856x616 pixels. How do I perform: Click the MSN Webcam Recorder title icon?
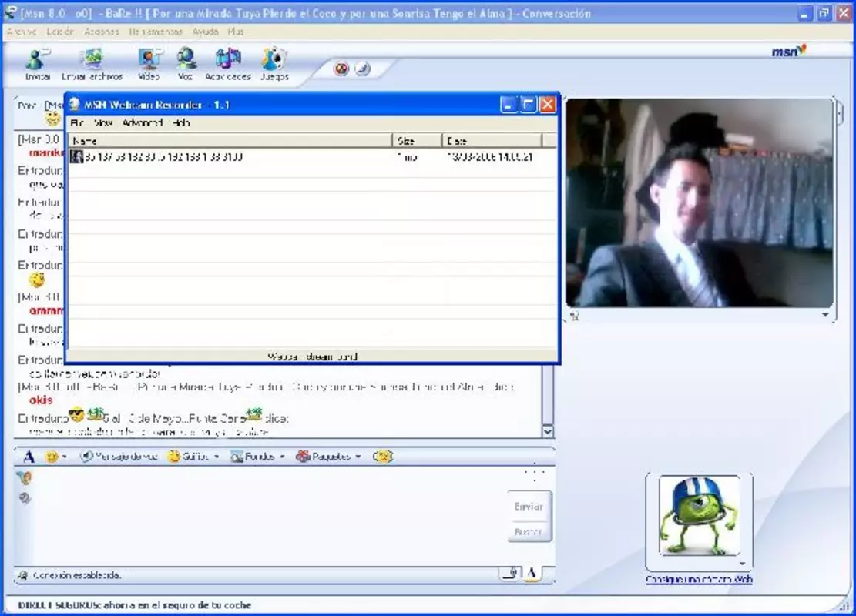[x=75, y=104]
